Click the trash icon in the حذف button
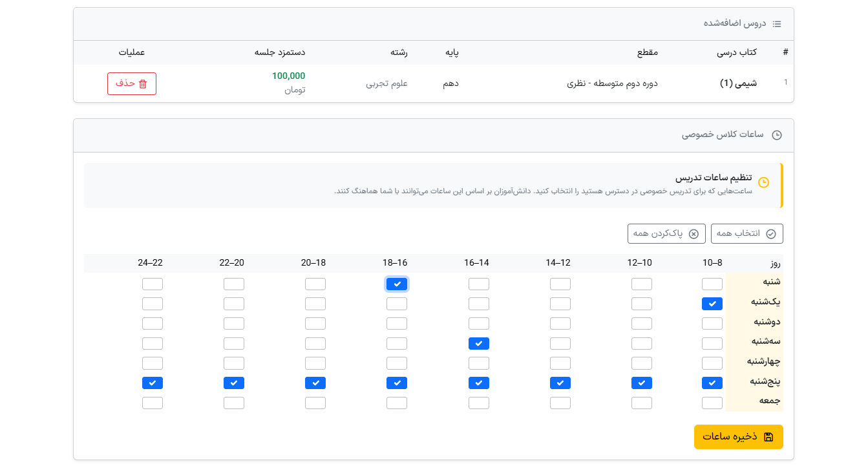 click(143, 84)
